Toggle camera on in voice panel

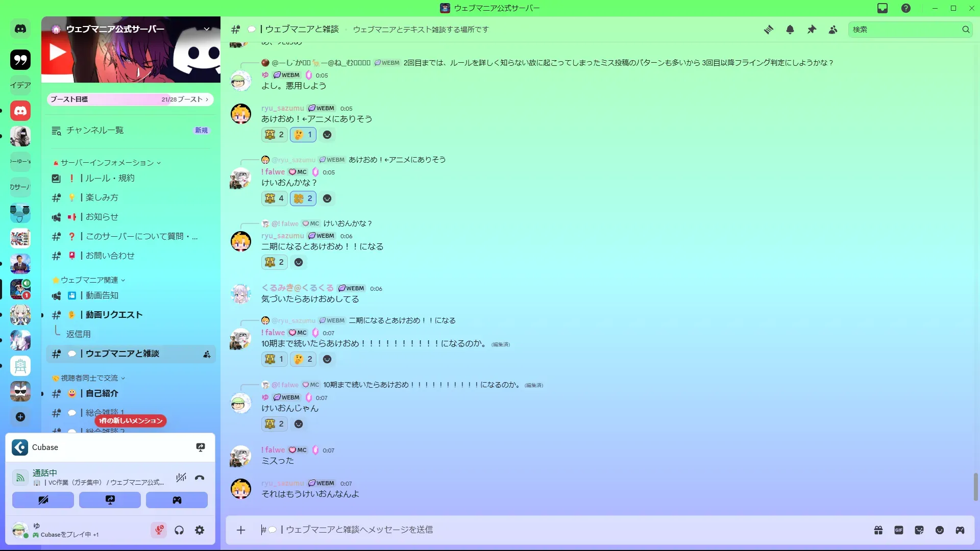pyautogui.click(x=43, y=500)
